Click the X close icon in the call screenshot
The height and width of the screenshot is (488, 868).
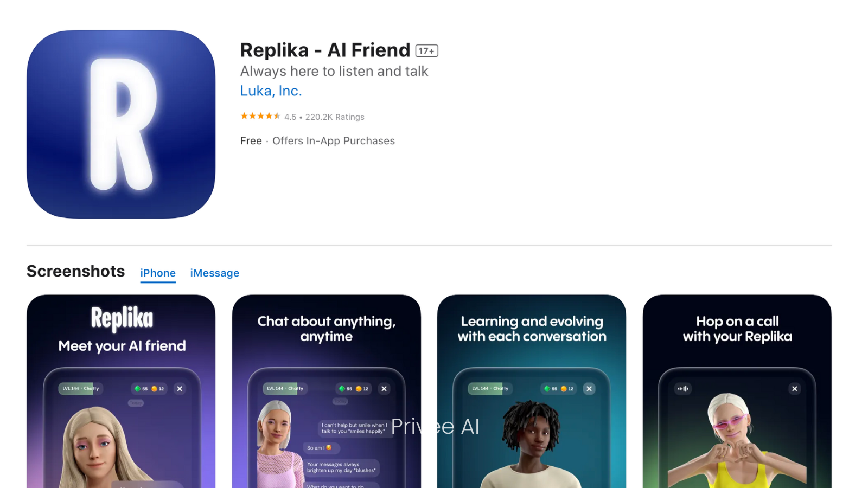click(794, 389)
